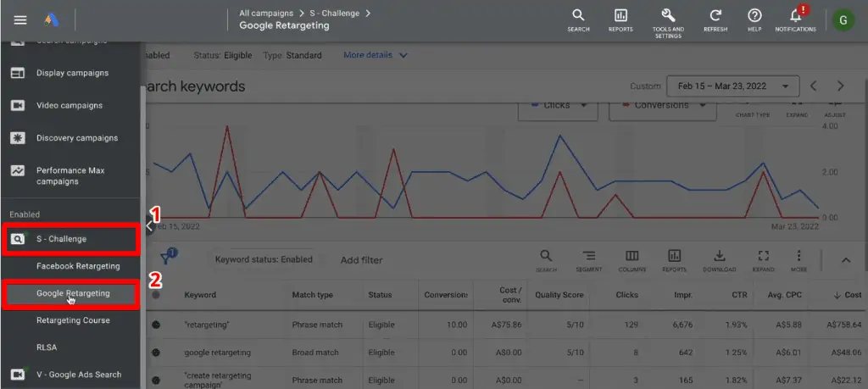Open the hamburger main menu
Screen dimensions: 868x389
click(20, 20)
